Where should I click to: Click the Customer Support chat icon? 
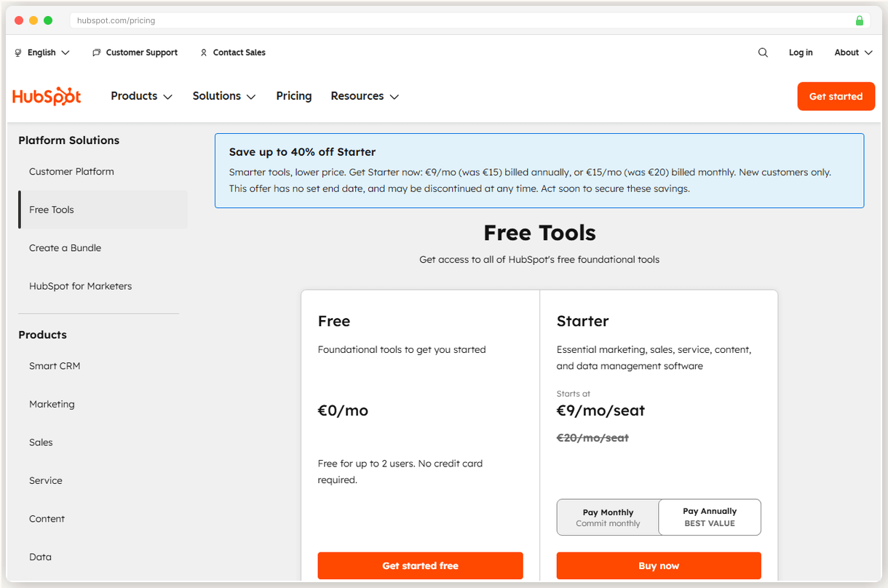(x=96, y=52)
